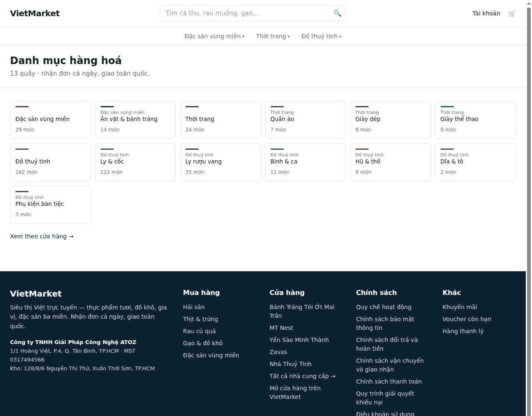The width and height of the screenshot is (532, 416).
Task: Focus the product search field
Action: (x=253, y=13)
